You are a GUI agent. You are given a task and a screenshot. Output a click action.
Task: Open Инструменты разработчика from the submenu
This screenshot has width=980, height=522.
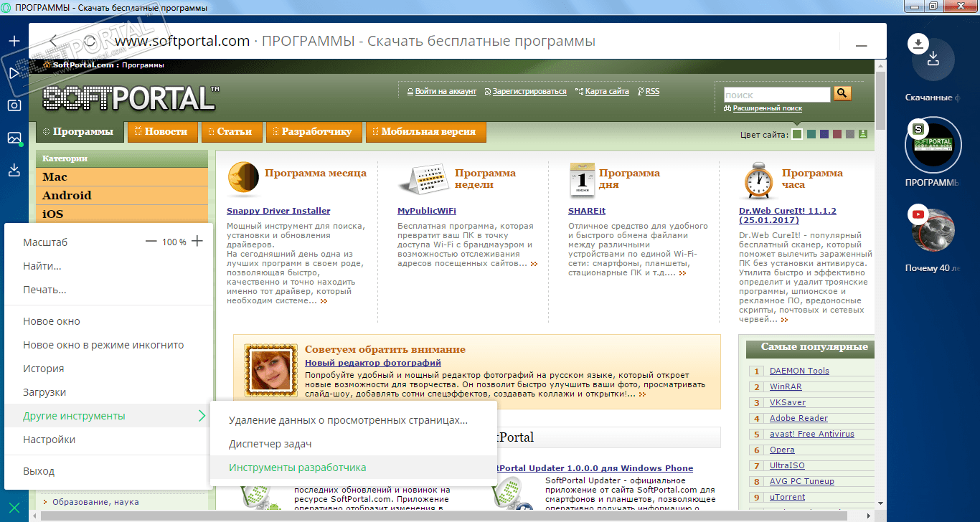click(x=354, y=468)
